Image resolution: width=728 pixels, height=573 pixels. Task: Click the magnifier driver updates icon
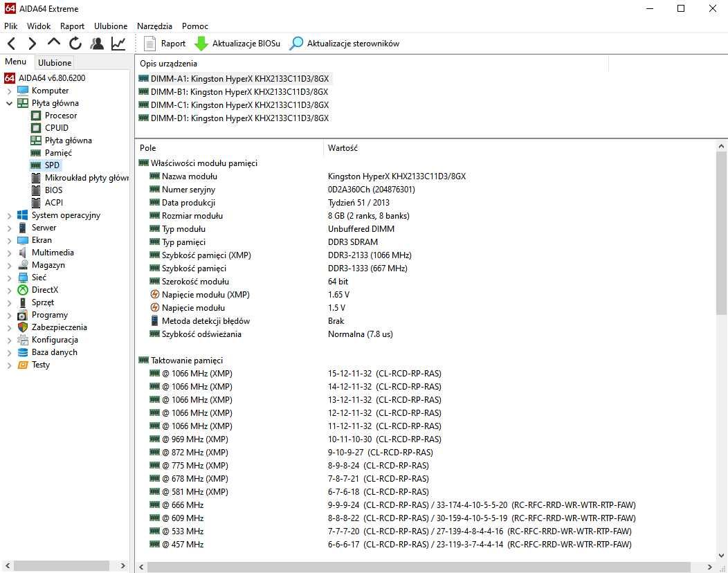296,44
